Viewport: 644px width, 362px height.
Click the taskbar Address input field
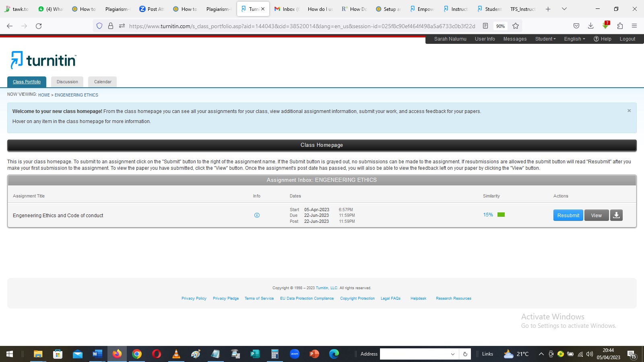[x=415, y=354]
